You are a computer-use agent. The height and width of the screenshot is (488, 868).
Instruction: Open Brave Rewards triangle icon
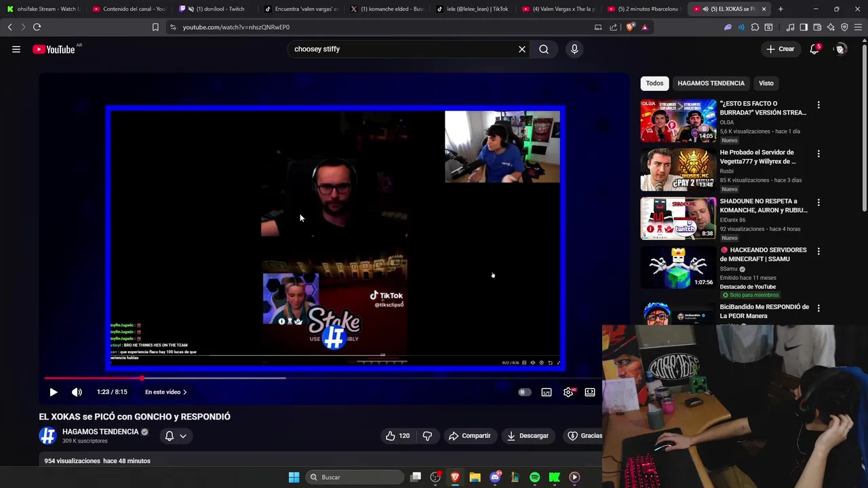pyautogui.click(x=644, y=27)
